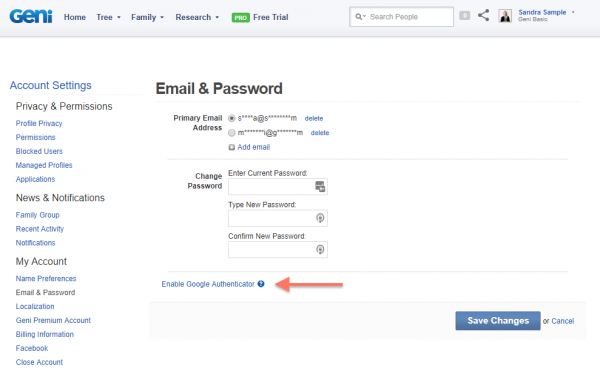Screen dimensions: 600x383
Task: Click the Search People field
Action: point(401,17)
